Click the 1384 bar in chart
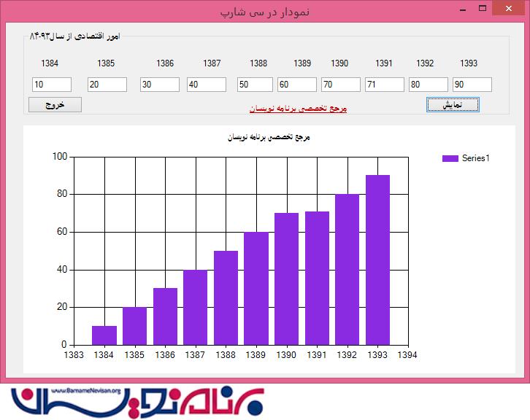The image size is (530, 420). (104, 335)
